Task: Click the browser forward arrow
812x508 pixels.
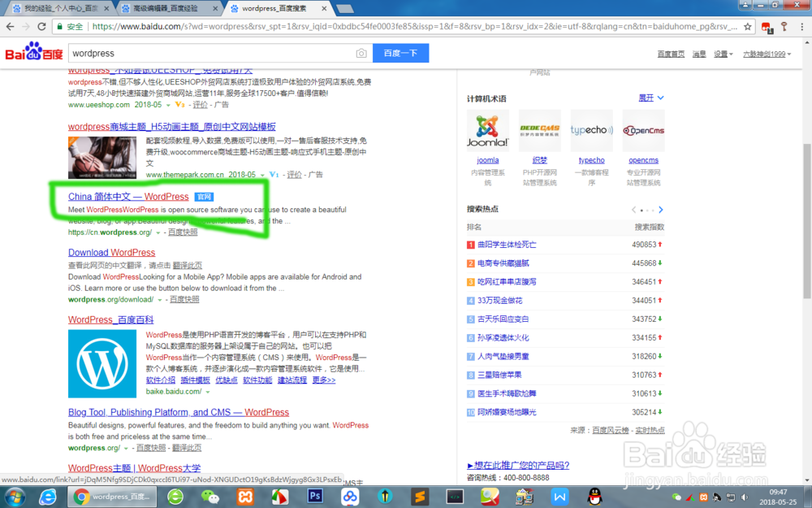Action: coord(25,27)
